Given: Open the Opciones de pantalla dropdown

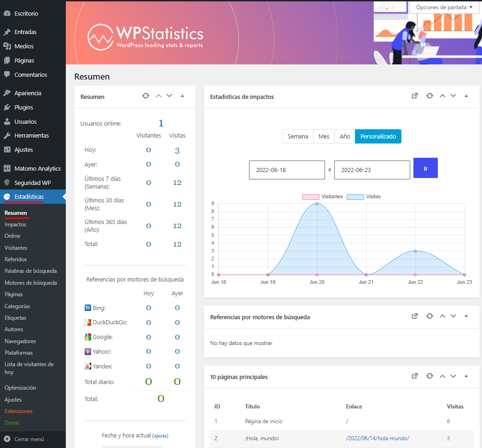Looking at the screenshot, I should tap(444, 7).
